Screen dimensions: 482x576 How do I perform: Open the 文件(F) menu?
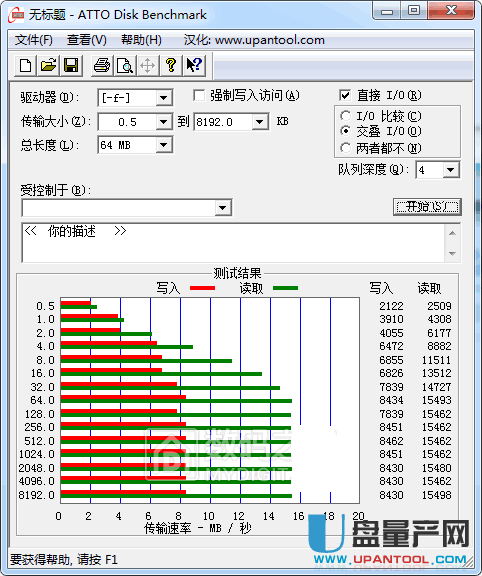tap(33, 40)
